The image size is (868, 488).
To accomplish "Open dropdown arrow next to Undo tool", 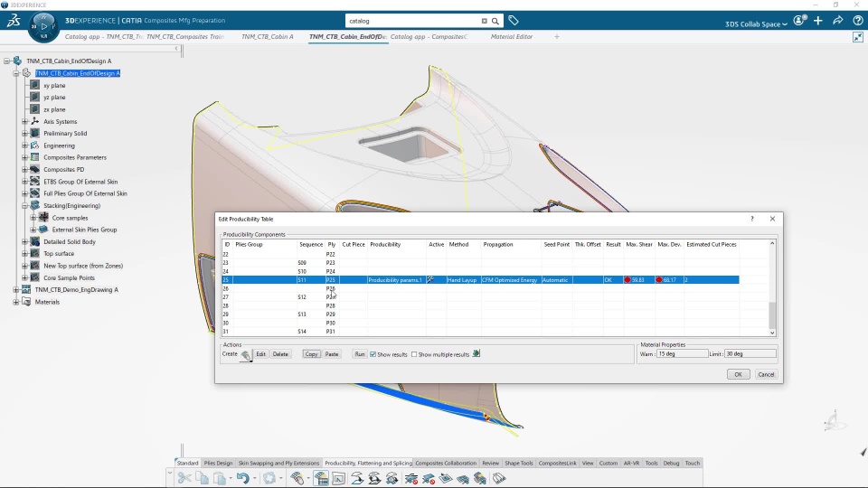I will pyautogui.click(x=255, y=479).
